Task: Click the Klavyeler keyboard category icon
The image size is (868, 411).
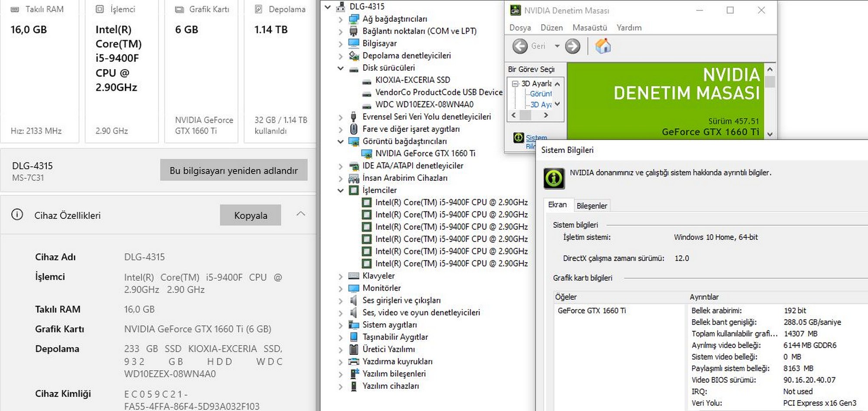Action: (x=354, y=276)
